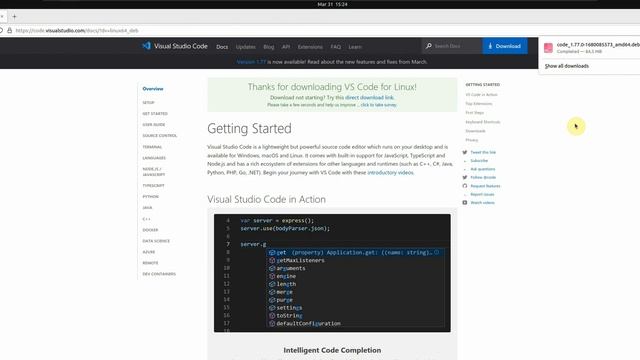
Task: Expand the Dev Containers sidebar section
Action: [159, 274]
